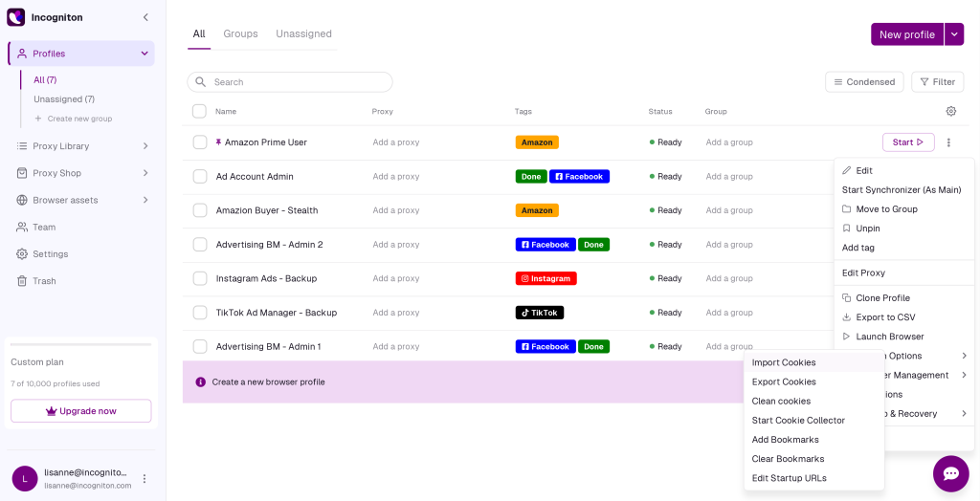Collapse the sidebar with the left chevron

tap(145, 17)
